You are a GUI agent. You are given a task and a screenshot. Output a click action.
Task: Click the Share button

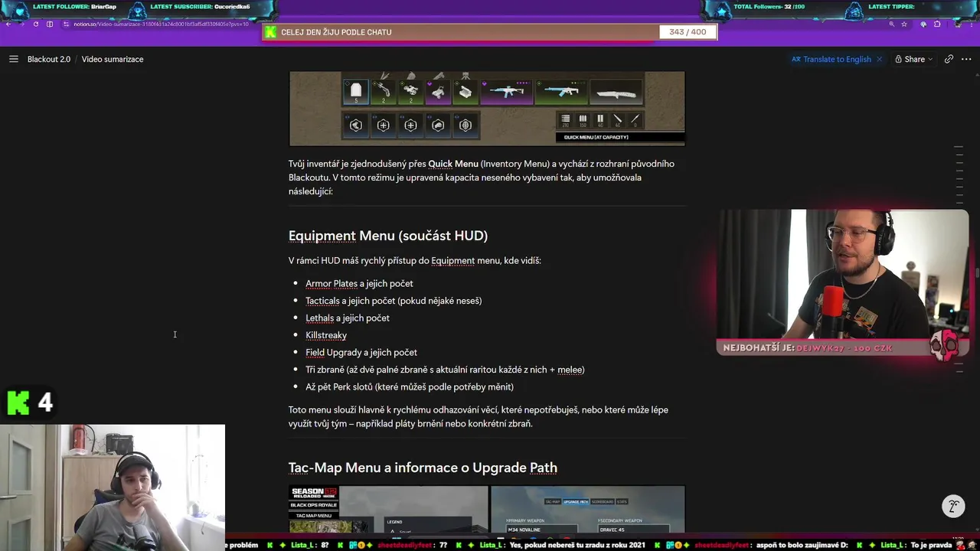pos(914,59)
